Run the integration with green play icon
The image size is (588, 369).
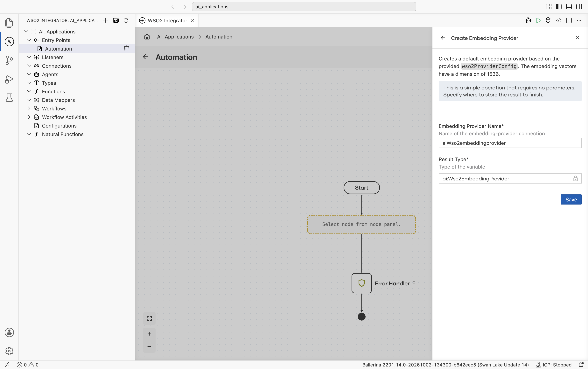pyautogui.click(x=538, y=20)
